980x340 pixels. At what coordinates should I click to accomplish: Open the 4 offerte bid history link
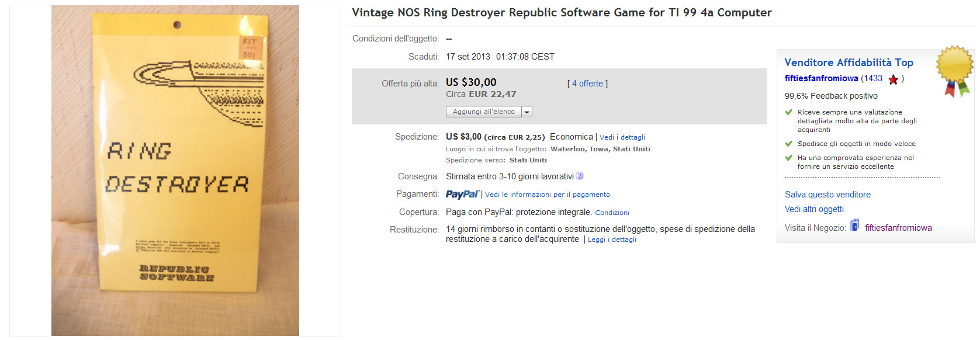pyautogui.click(x=587, y=84)
